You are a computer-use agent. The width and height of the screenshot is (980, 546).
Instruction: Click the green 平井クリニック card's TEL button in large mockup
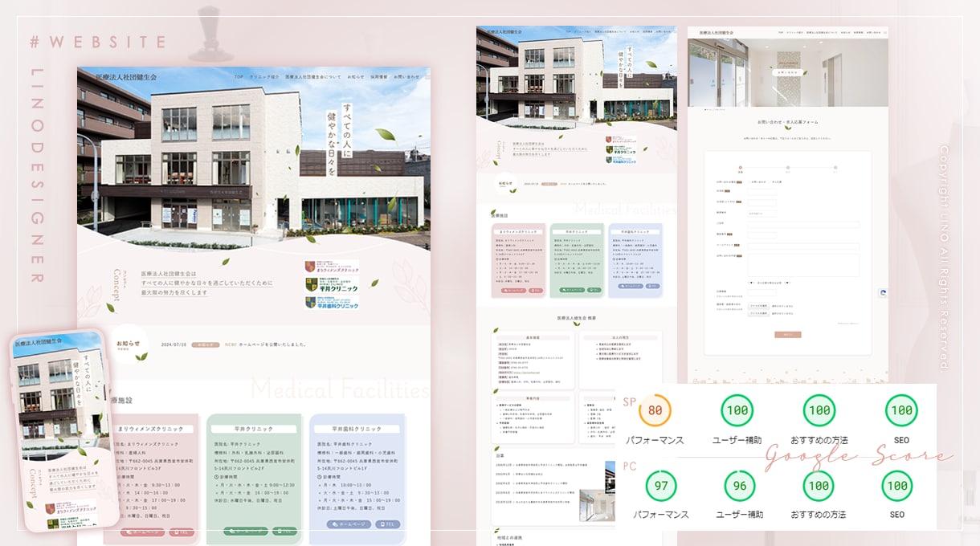tap(284, 531)
